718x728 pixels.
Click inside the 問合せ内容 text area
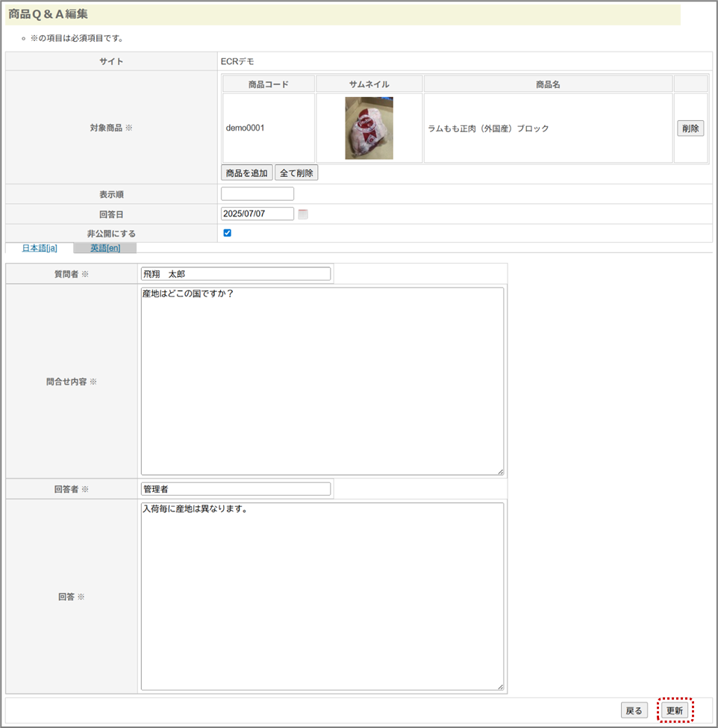pyautogui.click(x=322, y=381)
